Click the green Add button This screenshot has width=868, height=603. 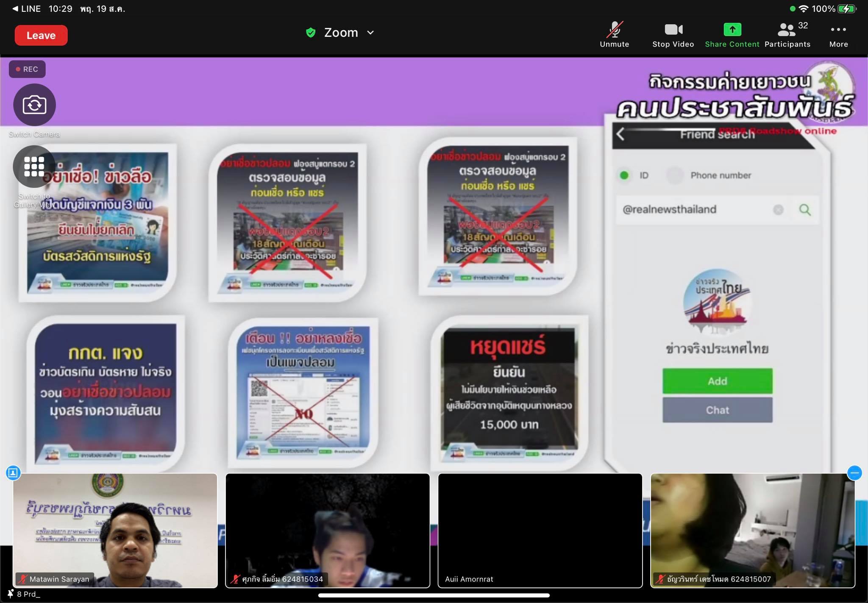[717, 381]
